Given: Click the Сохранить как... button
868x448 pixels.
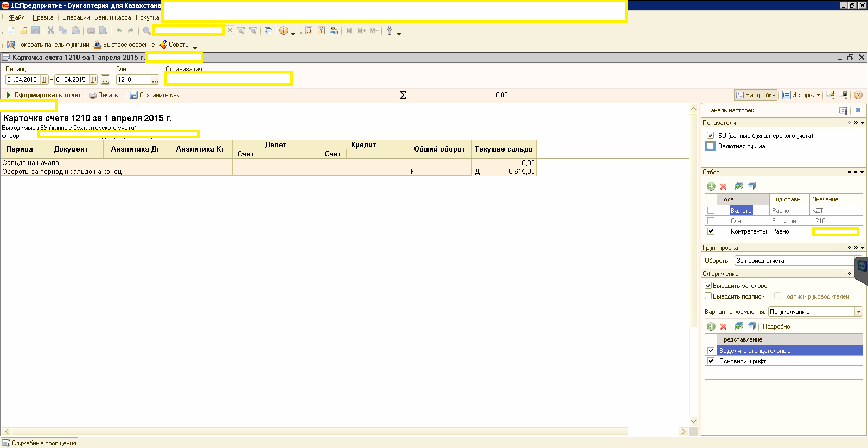Looking at the screenshot, I should click(157, 95).
